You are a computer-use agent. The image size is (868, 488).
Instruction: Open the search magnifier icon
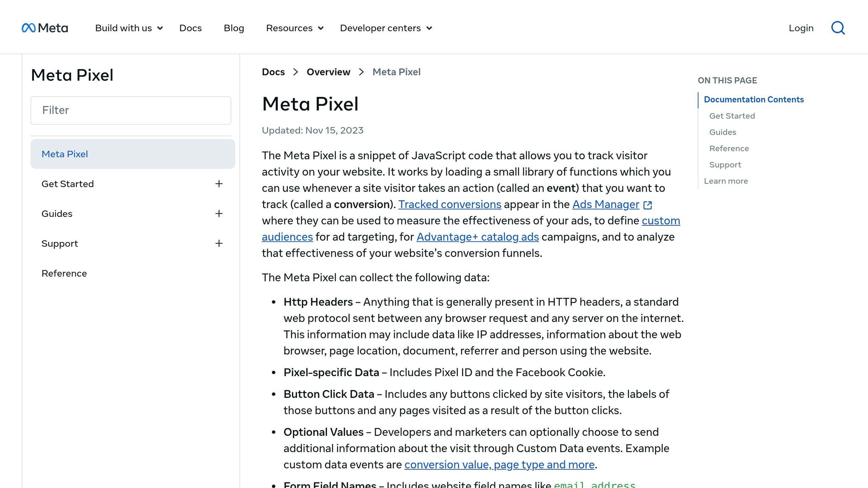pyautogui.click(x=838, y=28)
